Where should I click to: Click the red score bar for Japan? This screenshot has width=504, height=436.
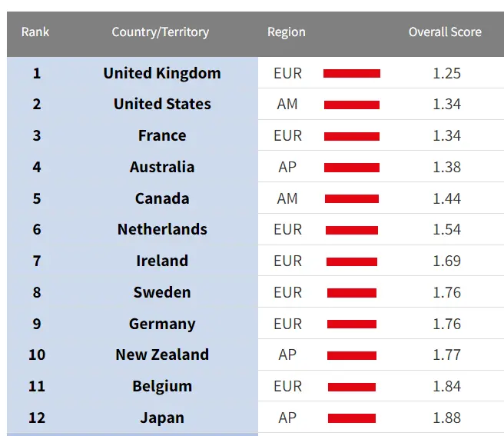352,418
